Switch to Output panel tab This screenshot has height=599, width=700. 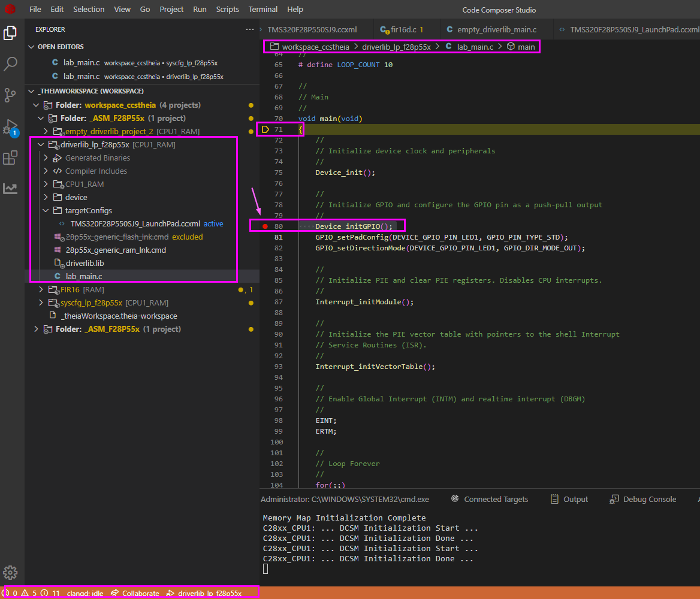coord(569,500)
